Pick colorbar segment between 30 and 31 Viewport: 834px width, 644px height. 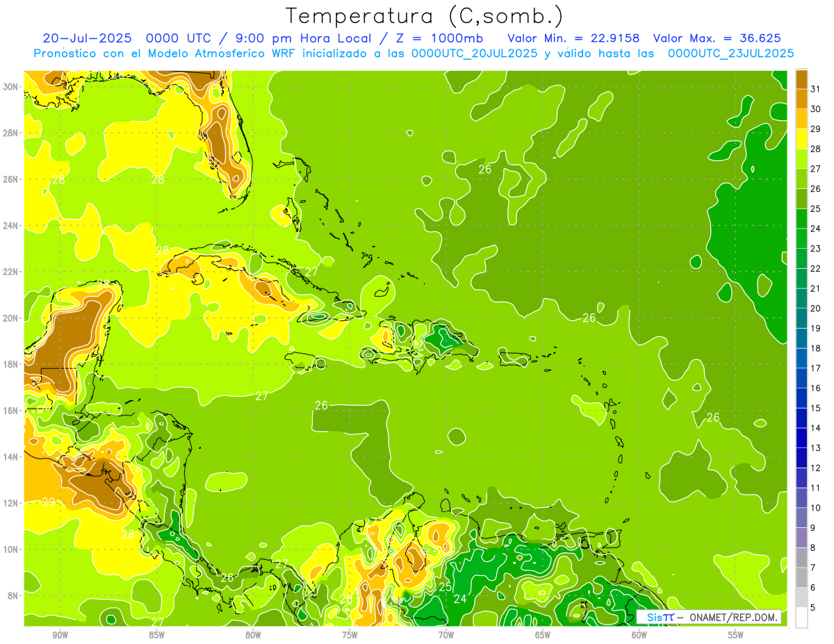(x=801, y=99)
